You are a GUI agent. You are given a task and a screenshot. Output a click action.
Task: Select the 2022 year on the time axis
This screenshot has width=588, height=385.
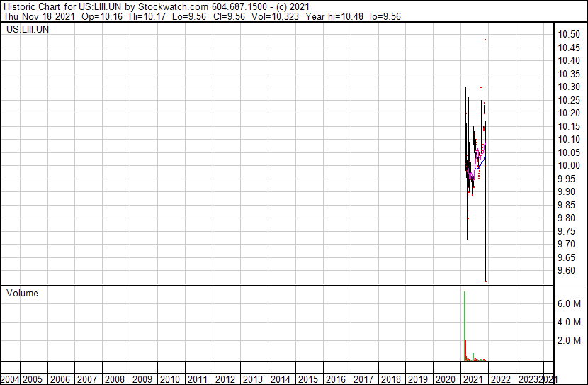(501, 379)
